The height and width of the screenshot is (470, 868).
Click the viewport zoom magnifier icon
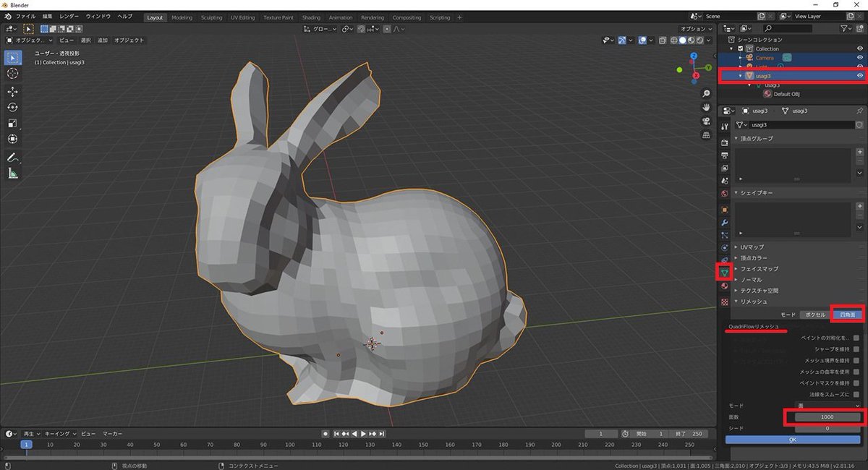tap(706, 94)
